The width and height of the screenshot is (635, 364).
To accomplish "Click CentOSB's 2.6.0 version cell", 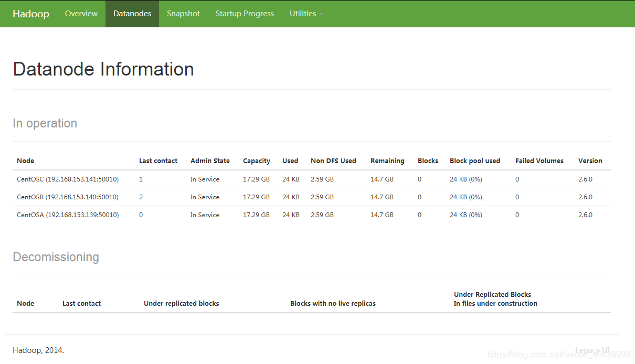I will (585, 197).
